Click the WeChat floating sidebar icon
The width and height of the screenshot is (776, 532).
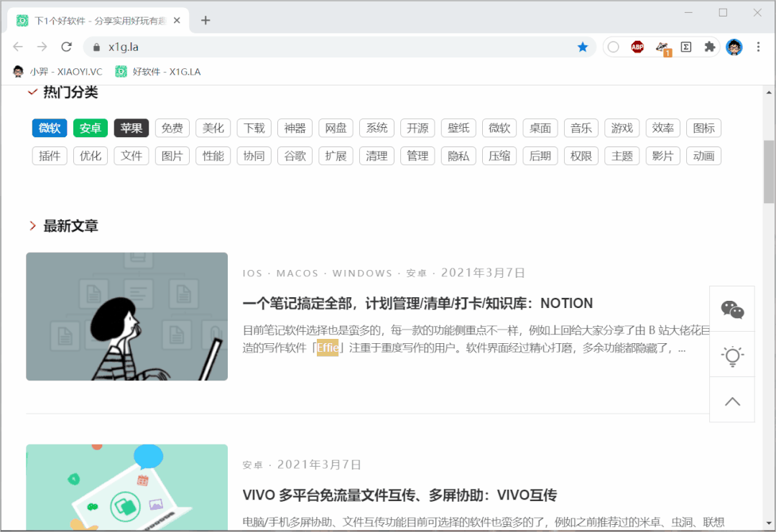click(732, 309)
